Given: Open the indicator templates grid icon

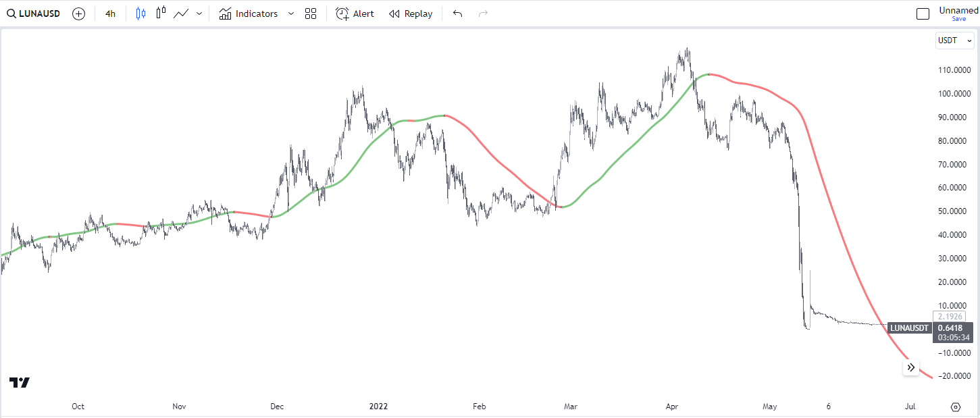Looking at the screenshot, I should click(x=311, y=14).
